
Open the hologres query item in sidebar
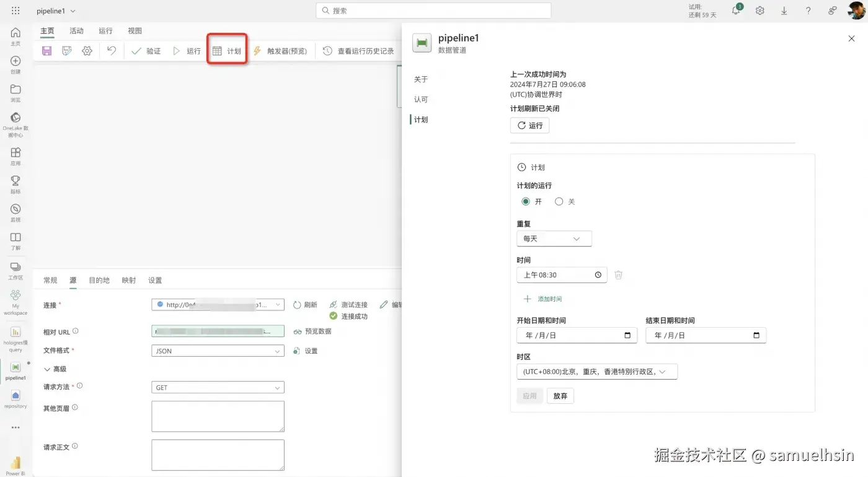[x=15, y=338]
